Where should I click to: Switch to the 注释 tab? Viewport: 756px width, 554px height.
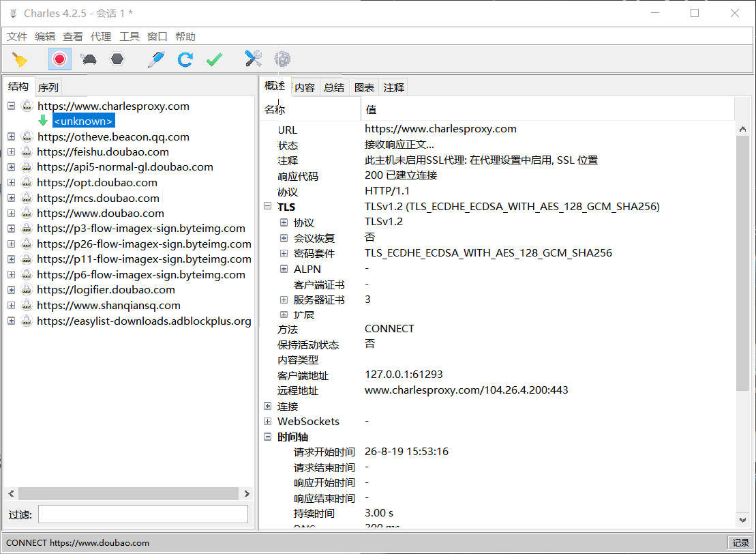point(394,87)
